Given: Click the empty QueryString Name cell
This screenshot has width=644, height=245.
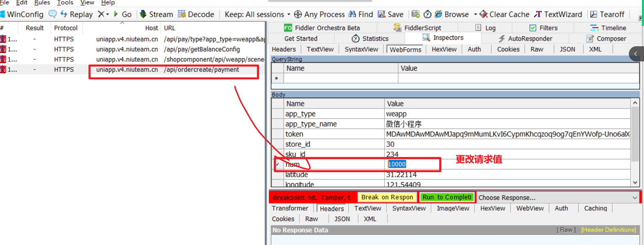Looking at the screenshot, I should tap(341, 78).
